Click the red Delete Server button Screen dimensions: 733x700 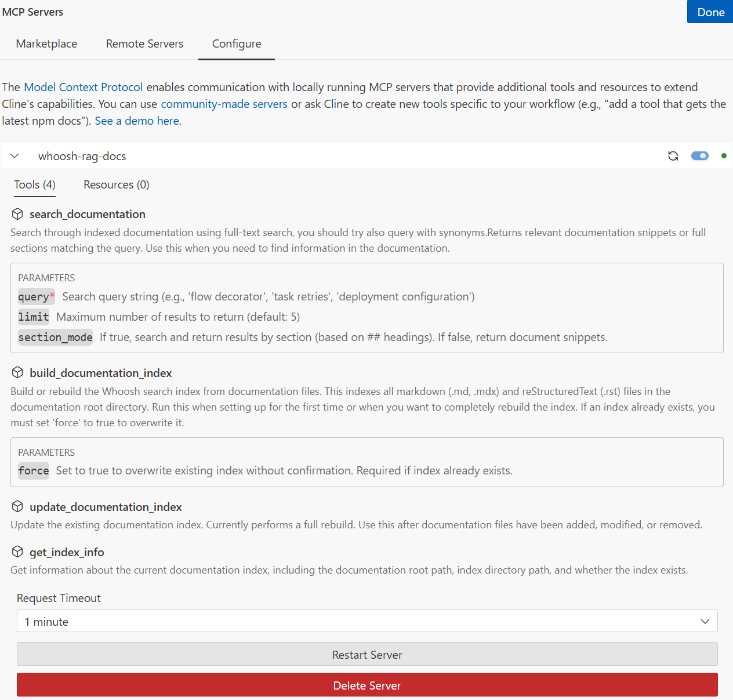[367, 685]
